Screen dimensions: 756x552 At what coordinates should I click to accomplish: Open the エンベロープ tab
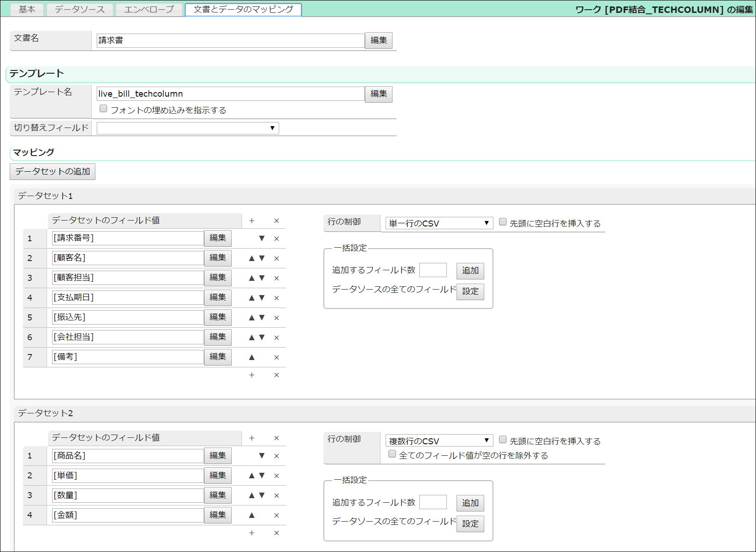tap(149, 9)
